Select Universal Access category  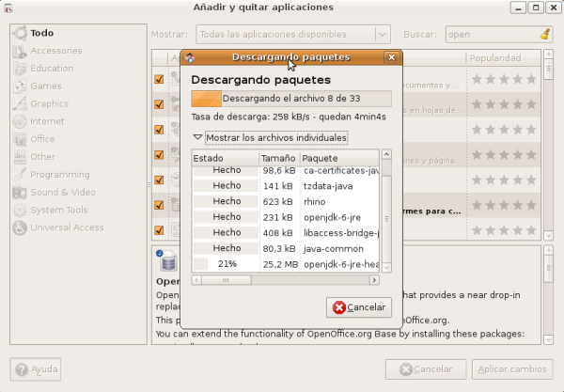click(x=66, y=228)
